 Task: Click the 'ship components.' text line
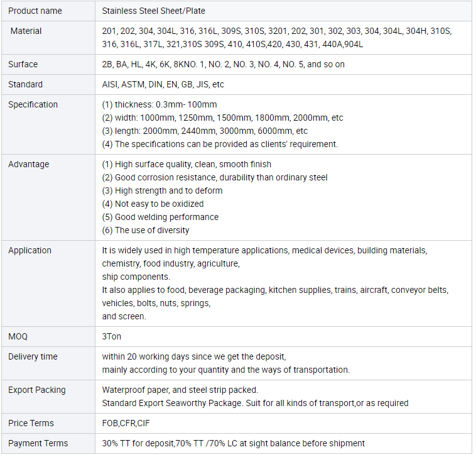click(136, 277)
